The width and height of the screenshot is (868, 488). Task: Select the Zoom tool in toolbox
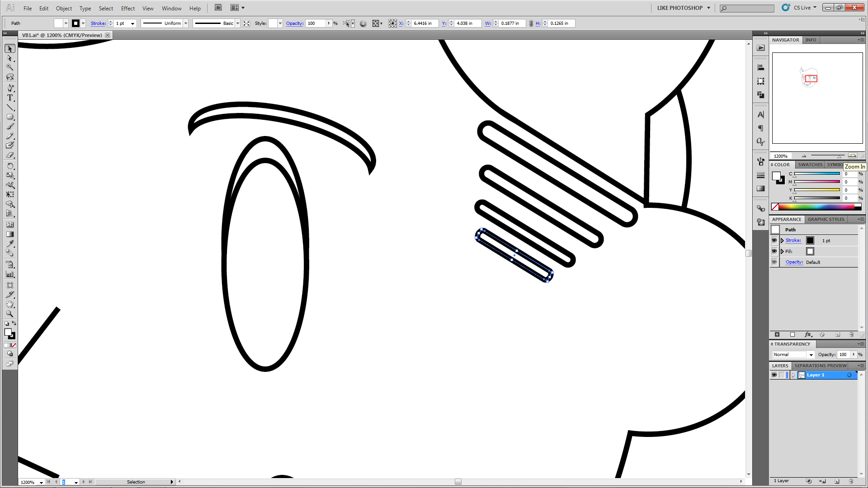[10, 314]
